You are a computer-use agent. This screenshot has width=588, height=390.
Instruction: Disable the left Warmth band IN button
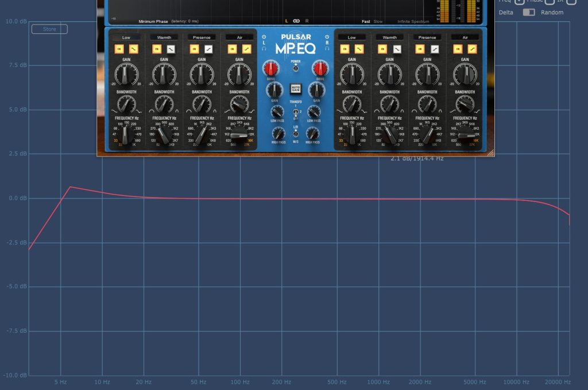point(157,49)
